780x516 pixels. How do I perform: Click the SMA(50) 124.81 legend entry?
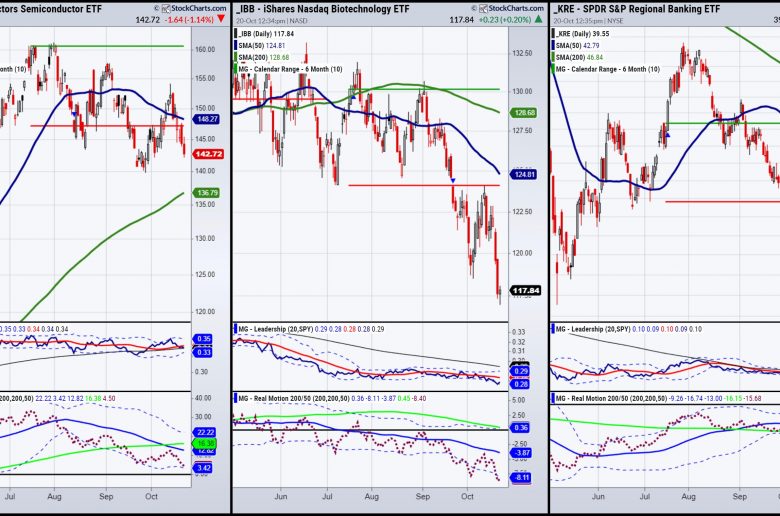(x=262, y=45)
